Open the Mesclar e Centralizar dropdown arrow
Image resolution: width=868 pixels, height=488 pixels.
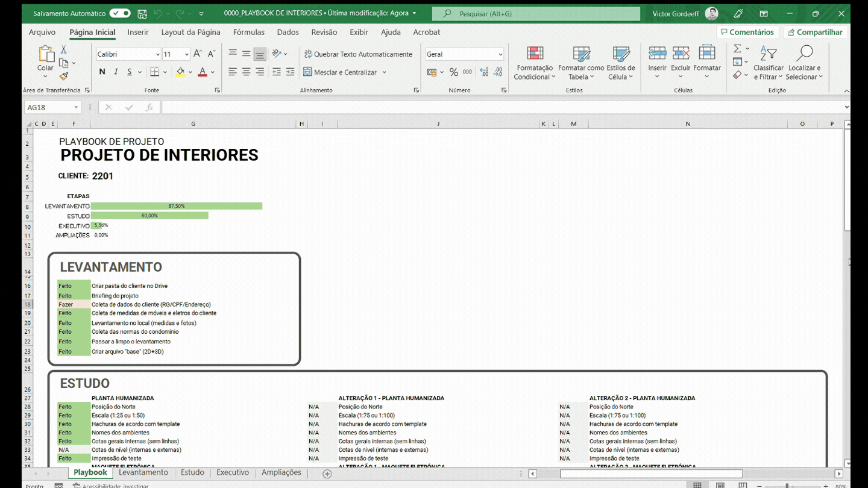tap(384, 72)
